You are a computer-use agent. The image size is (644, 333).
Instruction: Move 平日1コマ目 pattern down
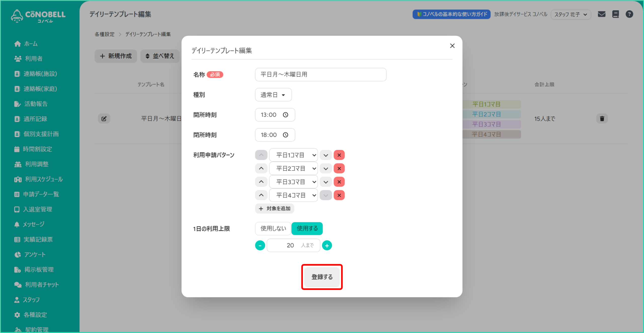[326, 155]
